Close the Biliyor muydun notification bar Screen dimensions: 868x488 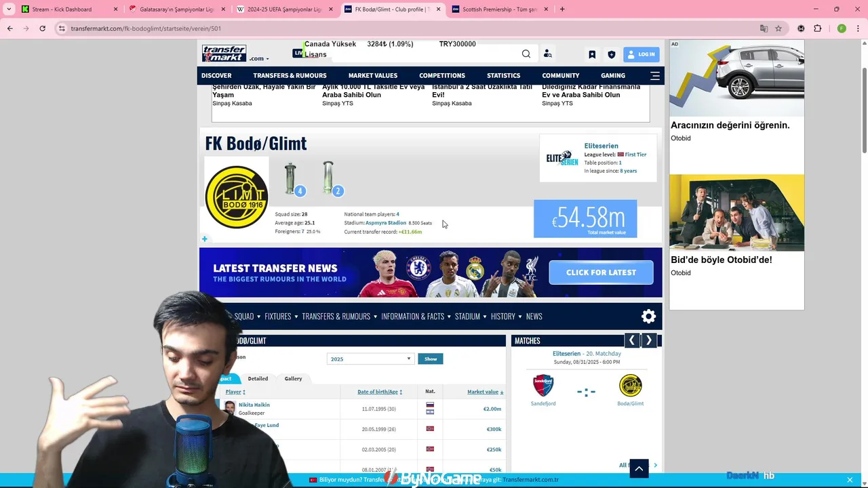(x=850, y=480)
